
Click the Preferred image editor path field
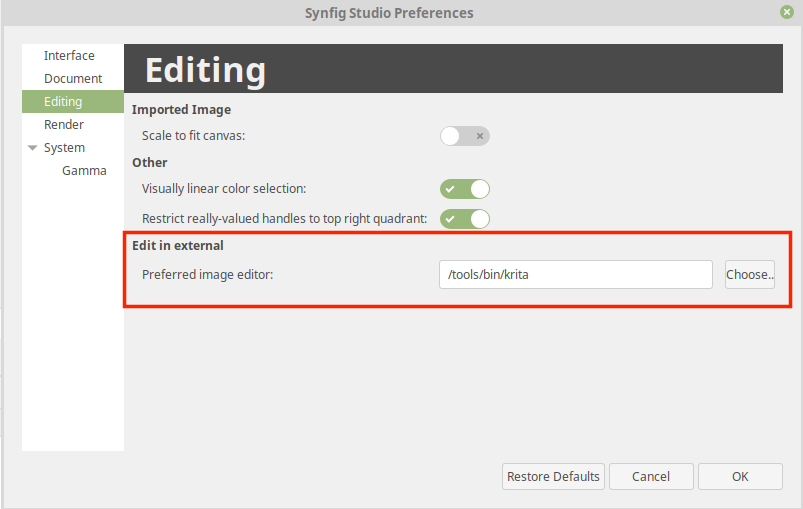point(576,274)
